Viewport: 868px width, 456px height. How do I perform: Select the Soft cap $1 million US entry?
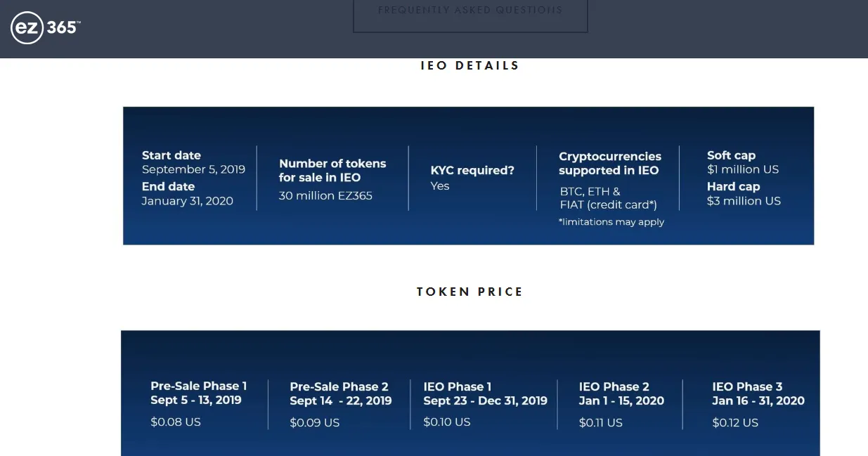point(743,162)
